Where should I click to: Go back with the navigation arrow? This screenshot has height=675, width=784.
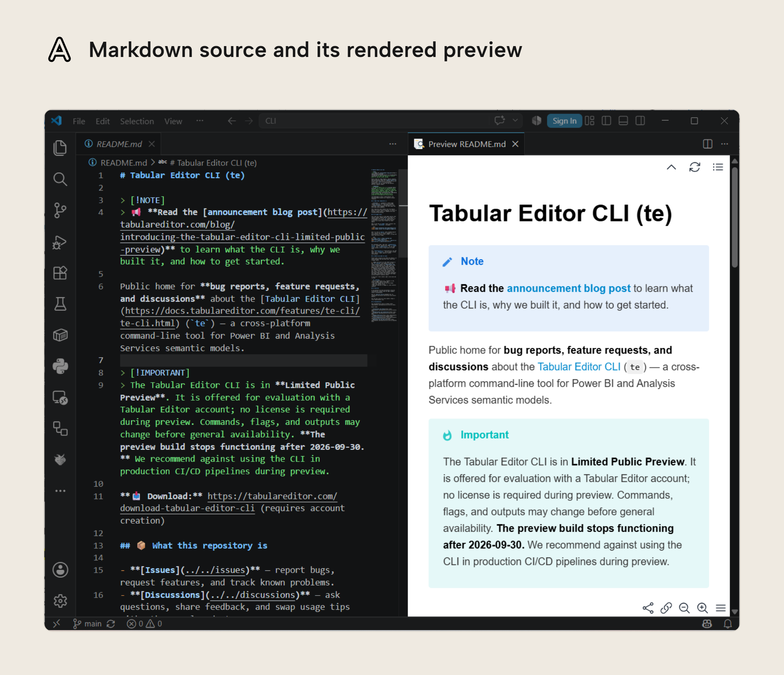click(x=232, y=121)
